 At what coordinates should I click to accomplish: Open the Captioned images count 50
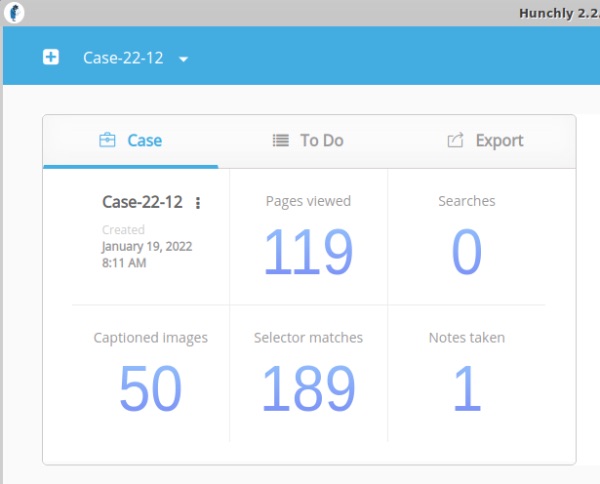tap(150, 388)
